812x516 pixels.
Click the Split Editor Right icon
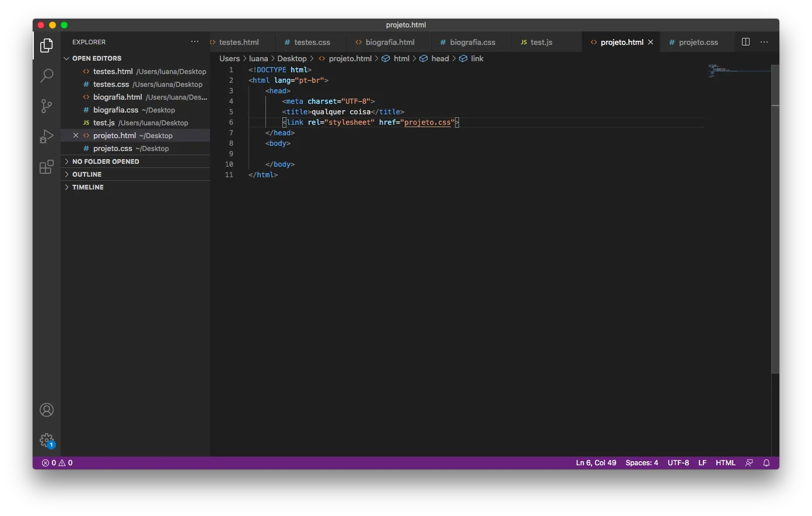pyautogui.click(x=745, y=42)
